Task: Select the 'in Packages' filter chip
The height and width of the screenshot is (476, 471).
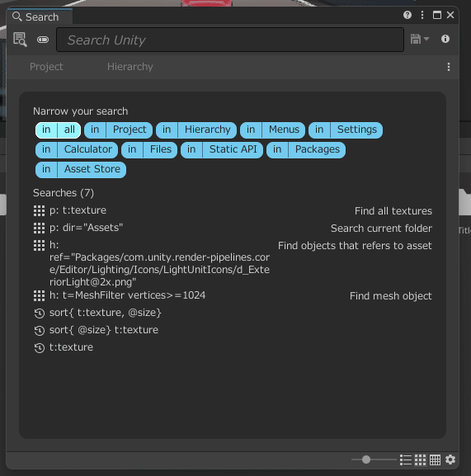Action: coord(305,149)
